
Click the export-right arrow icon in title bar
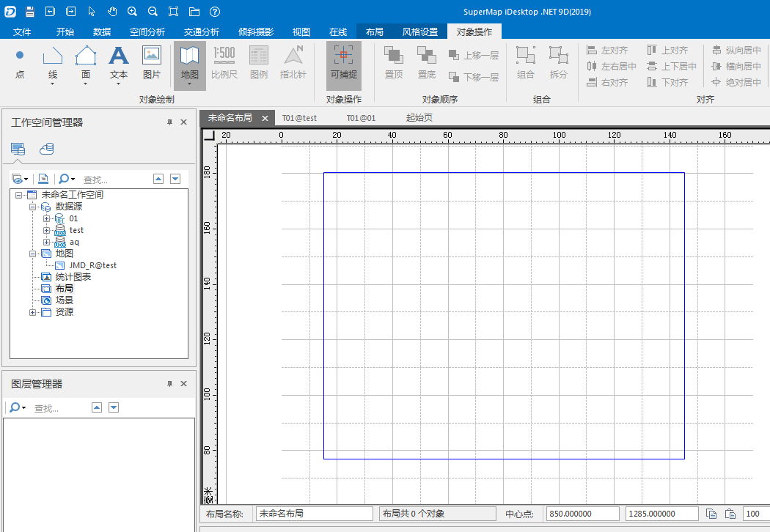(70, 11)
